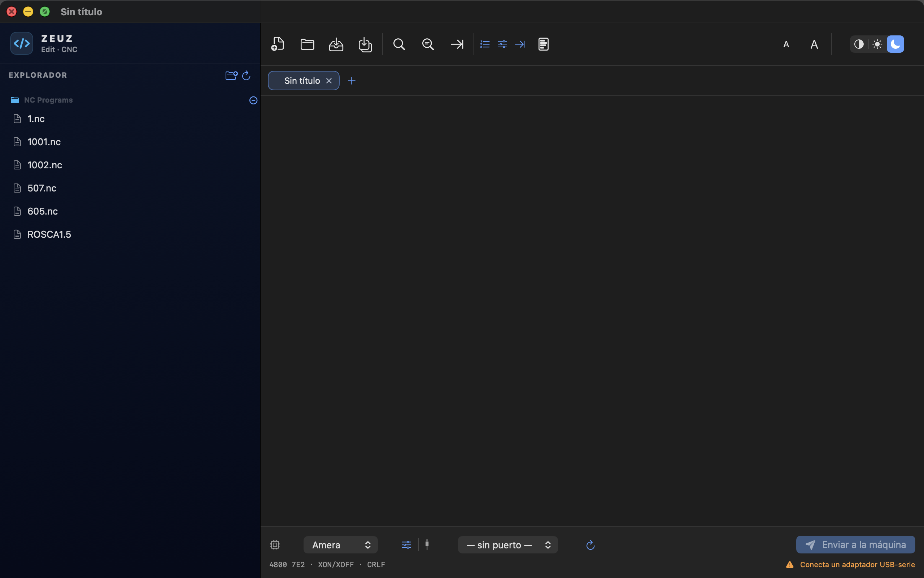Viewport: 924px width, 578px height.
Task: Open the sin puerto port dropdown
Action: pos(508,545)
